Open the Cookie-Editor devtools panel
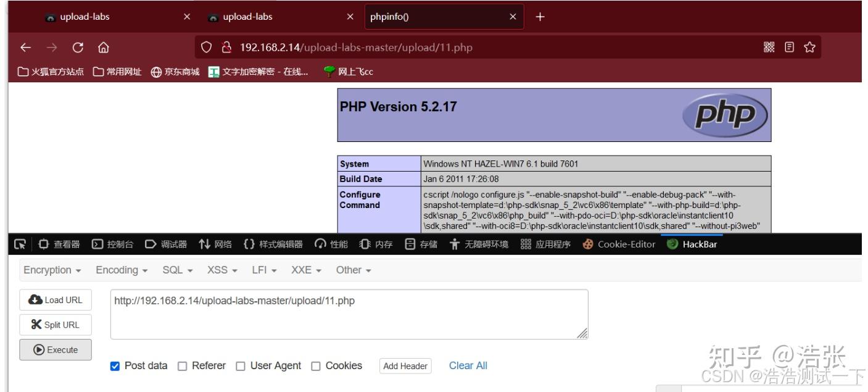This screenshot has height=392, width=868. tap(619, 244)
